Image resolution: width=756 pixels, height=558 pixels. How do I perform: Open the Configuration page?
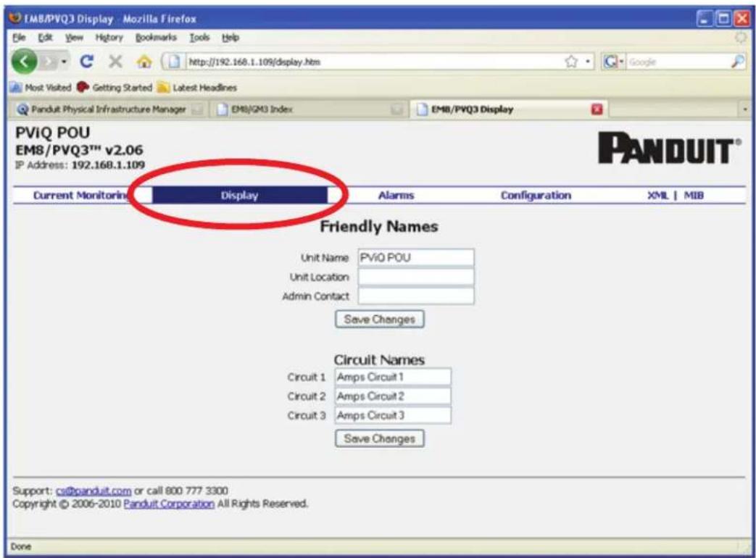click(x=536, y=195)
